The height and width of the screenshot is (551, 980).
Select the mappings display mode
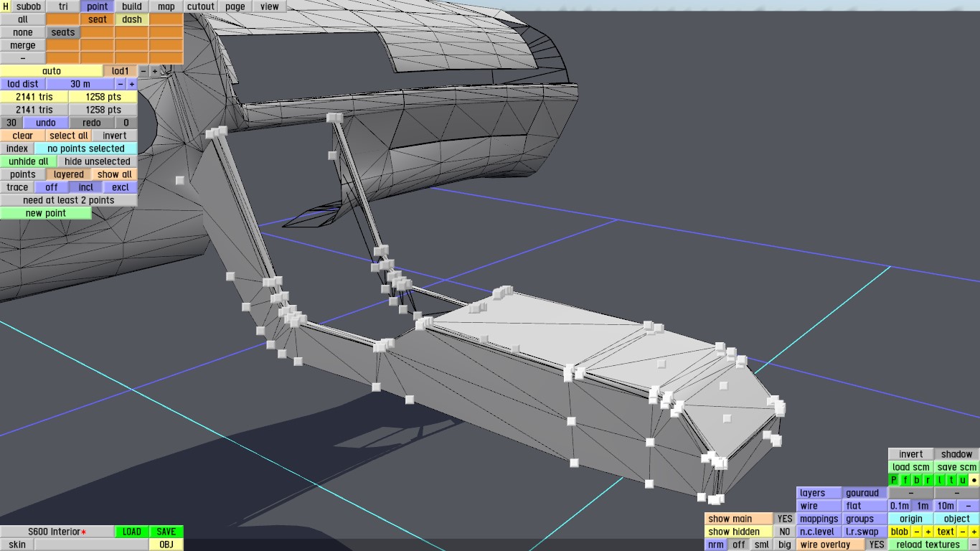coord(819,519)
